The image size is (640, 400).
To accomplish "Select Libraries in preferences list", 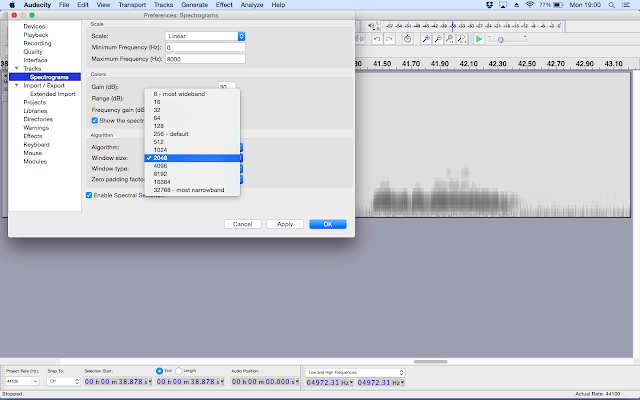I will (35, 111).
